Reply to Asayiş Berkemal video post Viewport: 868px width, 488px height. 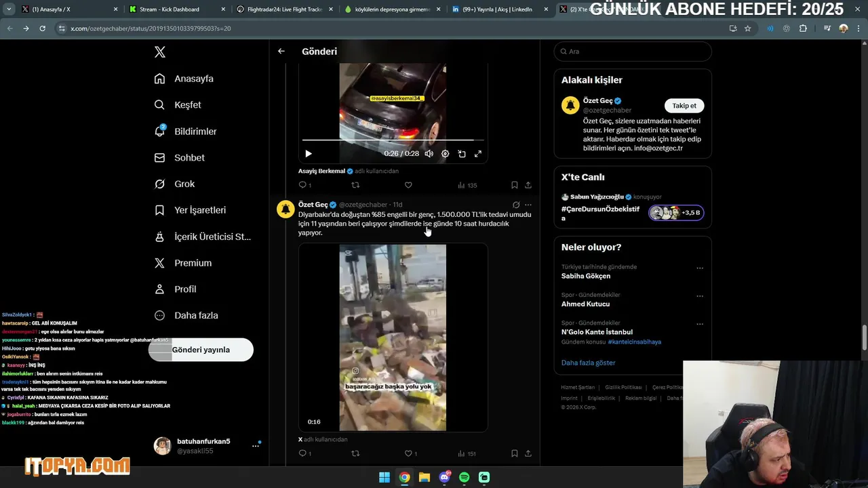(304, 185)
